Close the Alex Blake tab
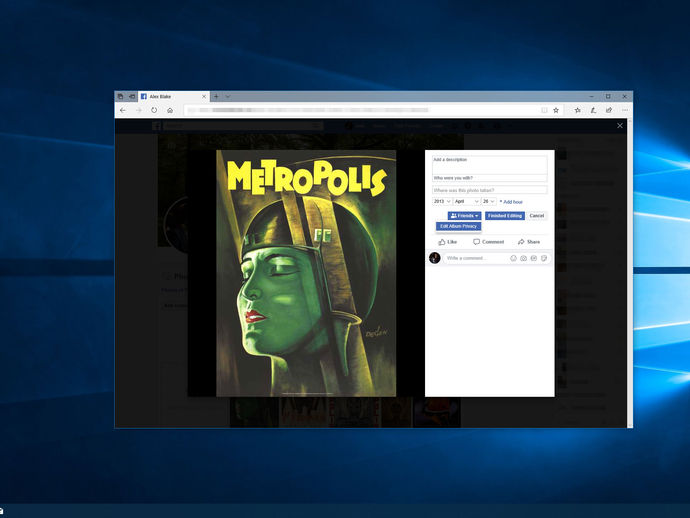This screenshot has height=518, width=690. (204, 96)
